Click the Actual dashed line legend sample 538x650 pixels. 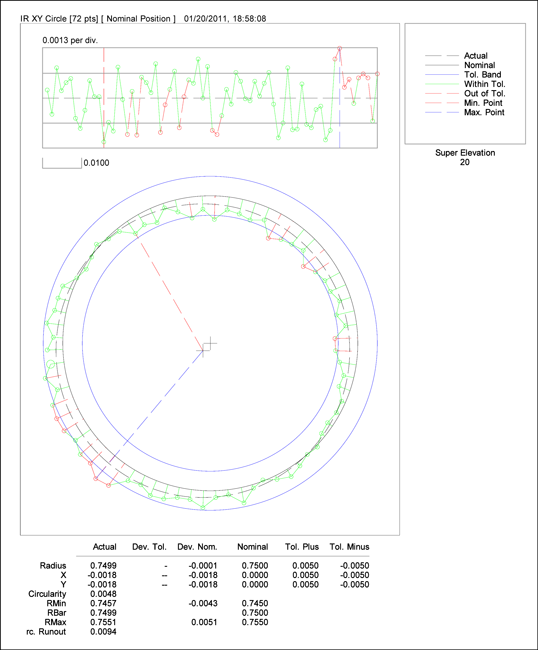coord(442,56)
